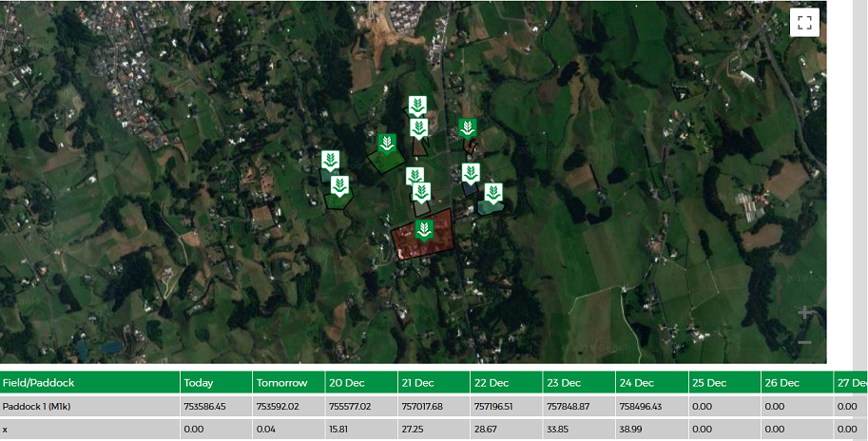Click the value 753592.02

(x=278, y=407)
